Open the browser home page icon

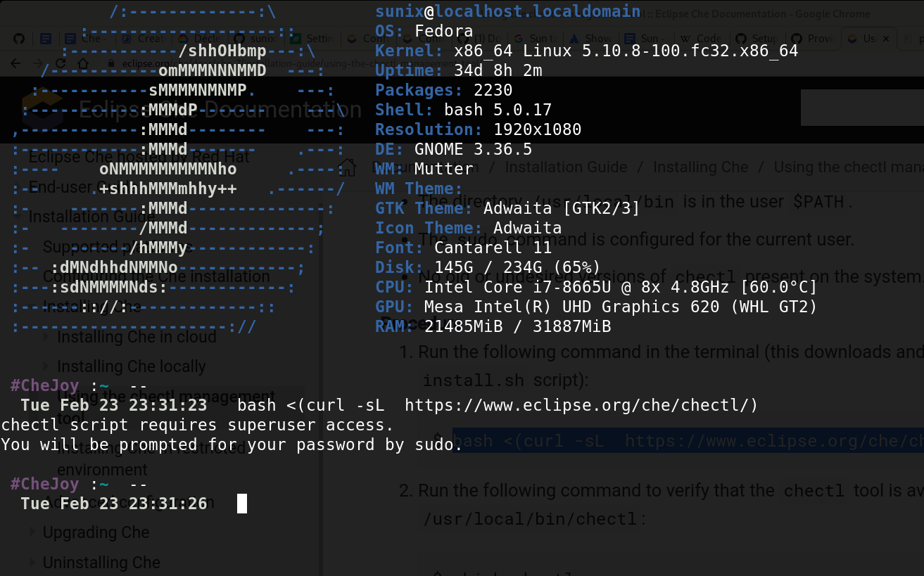coord(82,62)
